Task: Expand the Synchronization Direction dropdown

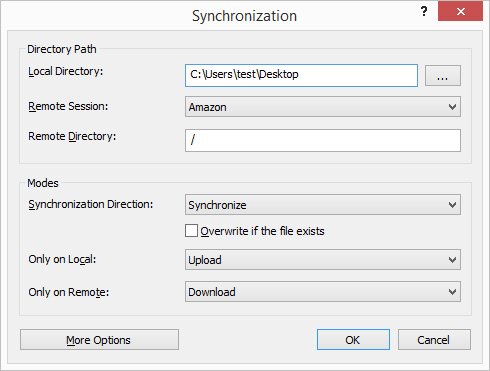Action: pyautogui.click(x=323, y=205)
